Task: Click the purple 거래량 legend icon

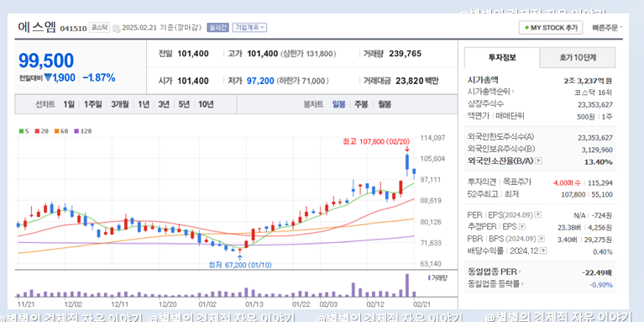Action: click(429, 277)
